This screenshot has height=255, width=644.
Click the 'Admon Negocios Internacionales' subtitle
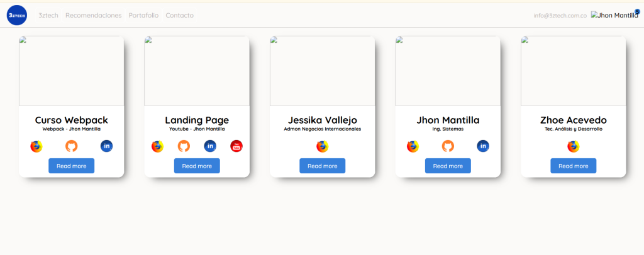(323, 129)
